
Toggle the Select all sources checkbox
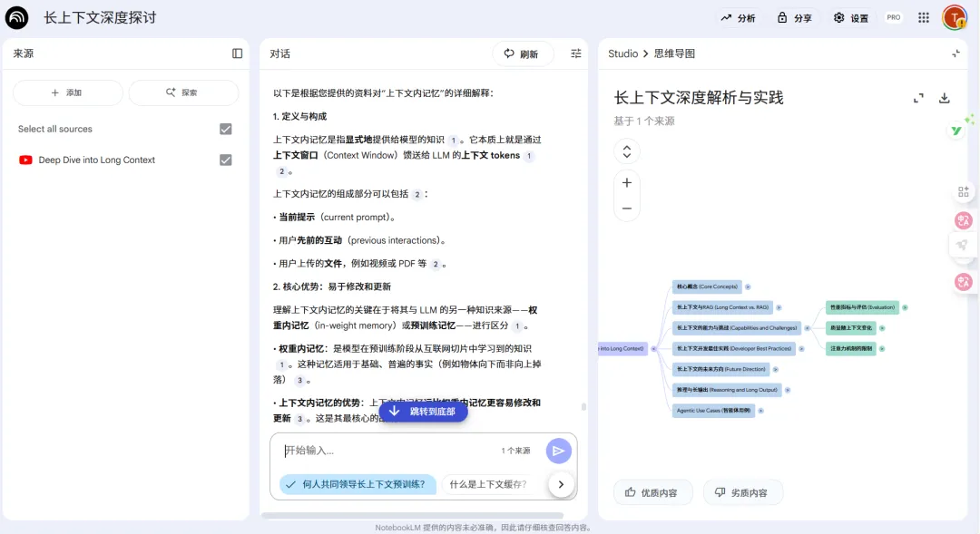click(x=226, y=129)
